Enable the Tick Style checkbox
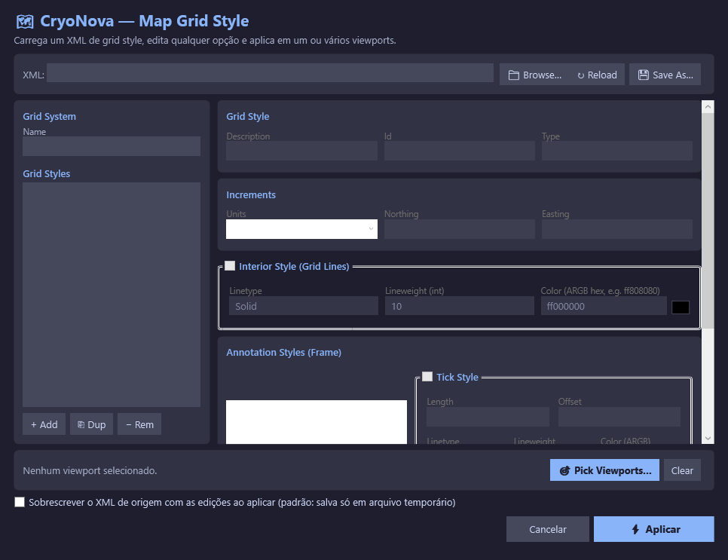 tap(427, 377)
